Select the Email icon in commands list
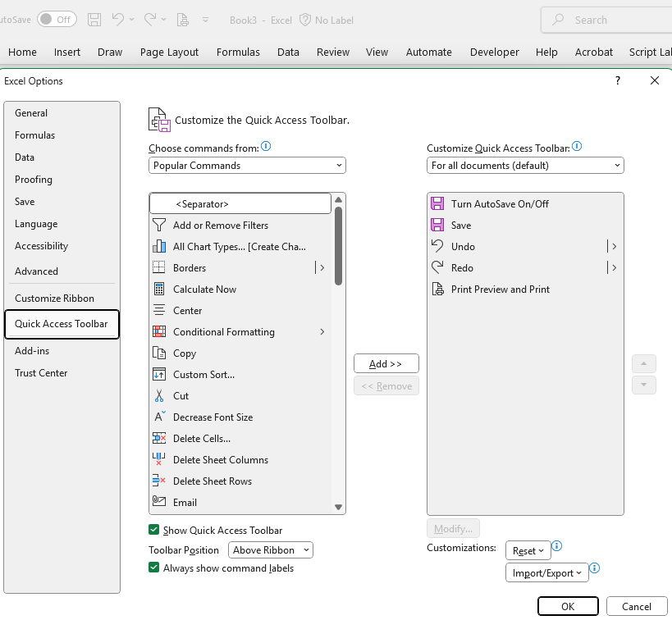Screen dimensions: 672x620 pos(159,503)
